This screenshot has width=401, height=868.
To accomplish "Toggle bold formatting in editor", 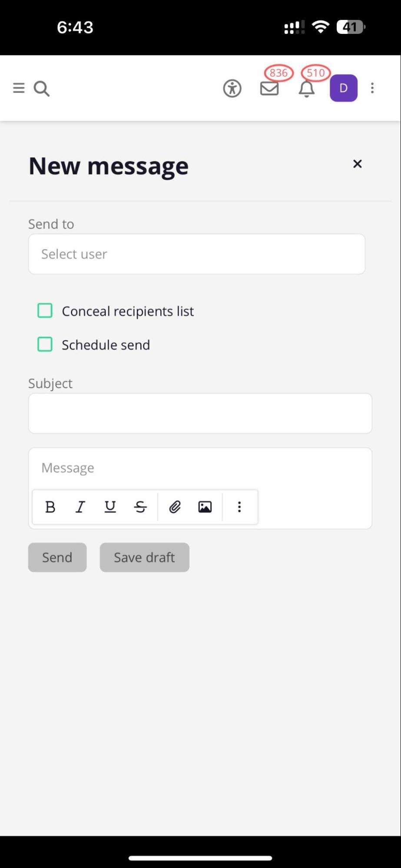I will [x=50, y=507].
